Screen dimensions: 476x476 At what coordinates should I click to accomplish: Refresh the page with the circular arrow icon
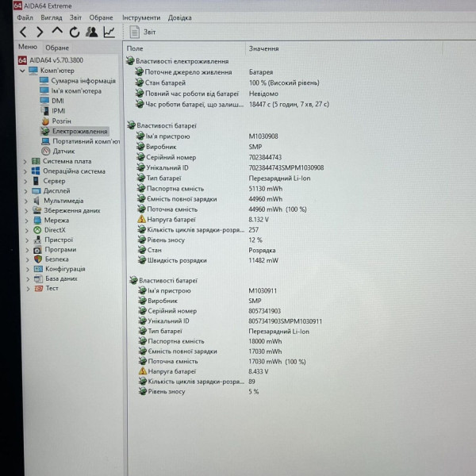pyautogui.click(x=75, y=32)
